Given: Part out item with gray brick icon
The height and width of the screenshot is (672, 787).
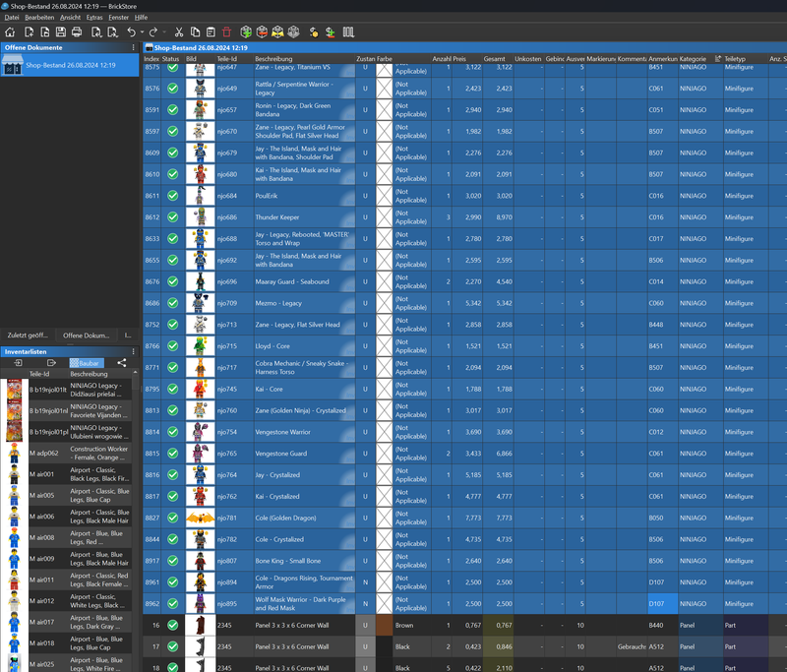Looking at the screenshot, I should pyautogui.click(x=293, y=32).
